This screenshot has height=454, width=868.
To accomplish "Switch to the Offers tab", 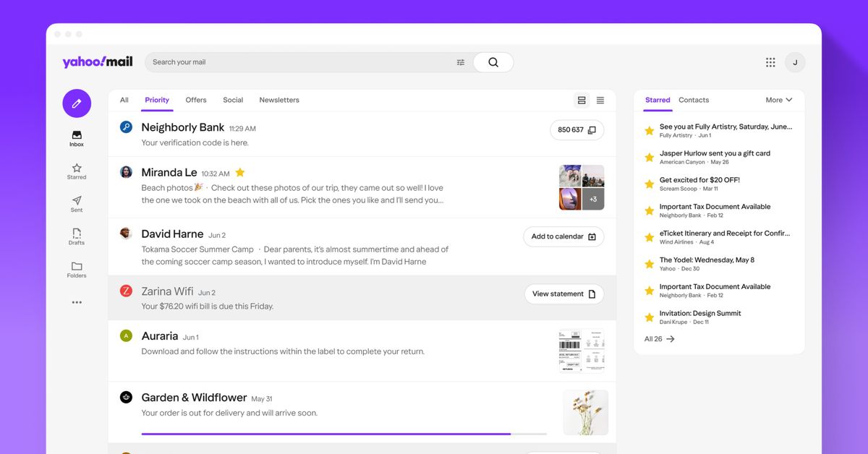I will (x=195, y=100).
